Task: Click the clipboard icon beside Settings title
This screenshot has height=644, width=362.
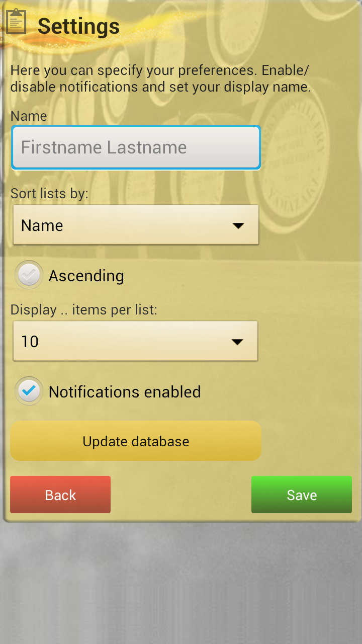Action: pos(16,22)
